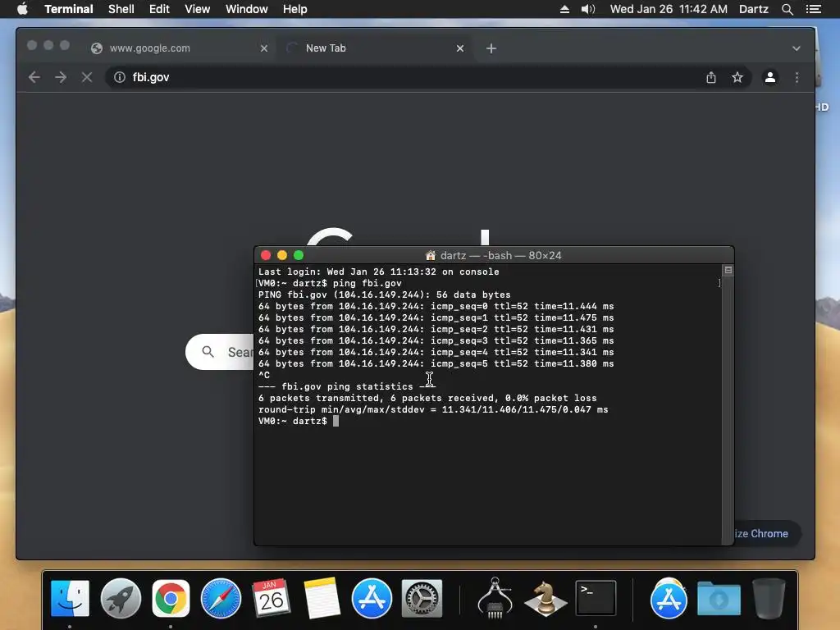Viewport: 840px width, 630px height.
Task: Open Spotlight search in menu bar
Action: pyautogui.click(x=787, y=9)
